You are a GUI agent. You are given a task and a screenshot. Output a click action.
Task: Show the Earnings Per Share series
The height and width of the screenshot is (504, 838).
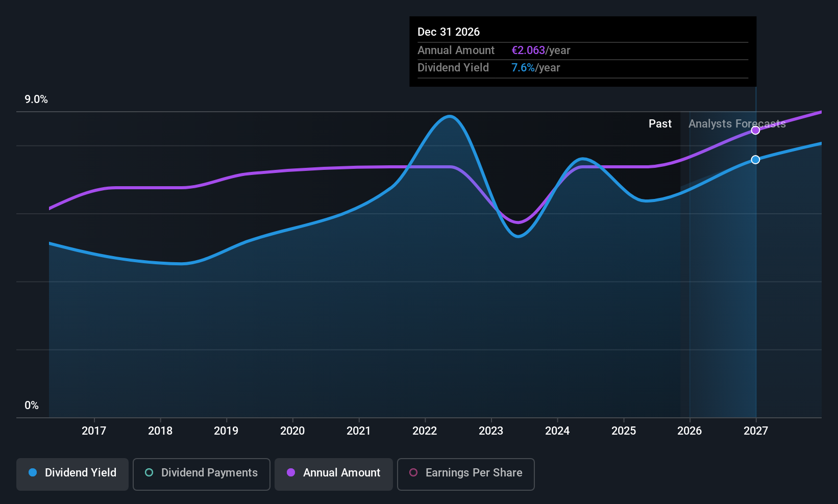pos(465,474)
